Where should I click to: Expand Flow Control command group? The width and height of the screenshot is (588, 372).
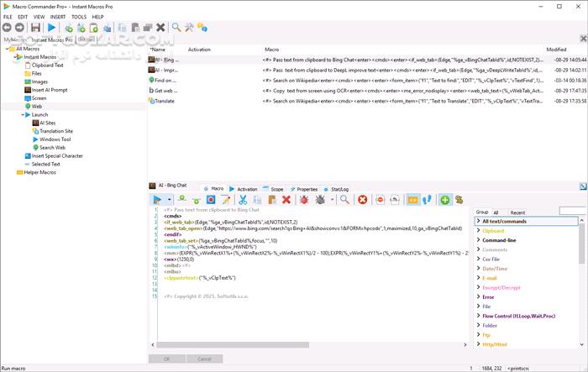(x=478, y=316)
